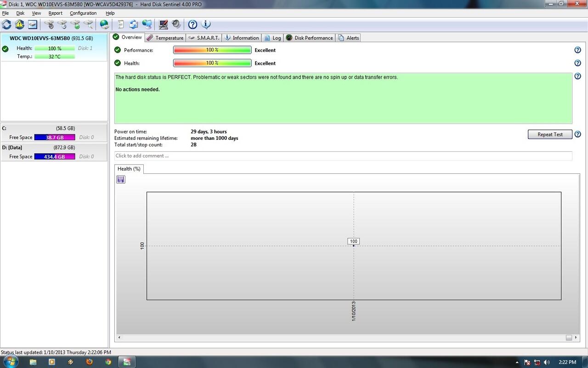This screenshot has width=588, height=368.
Task: Show hidden tray icons arrow
Action: pyautogui.click(x=517, y=362)
